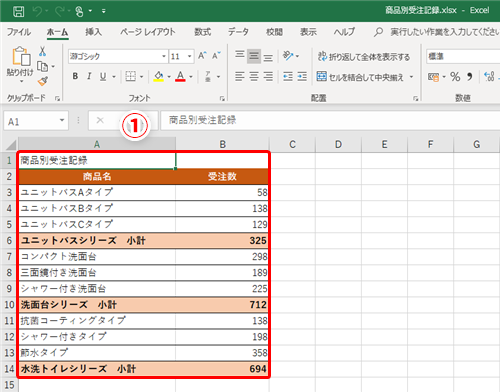
Task: Click the Undo arrow icon
Action: coord(37,11)
